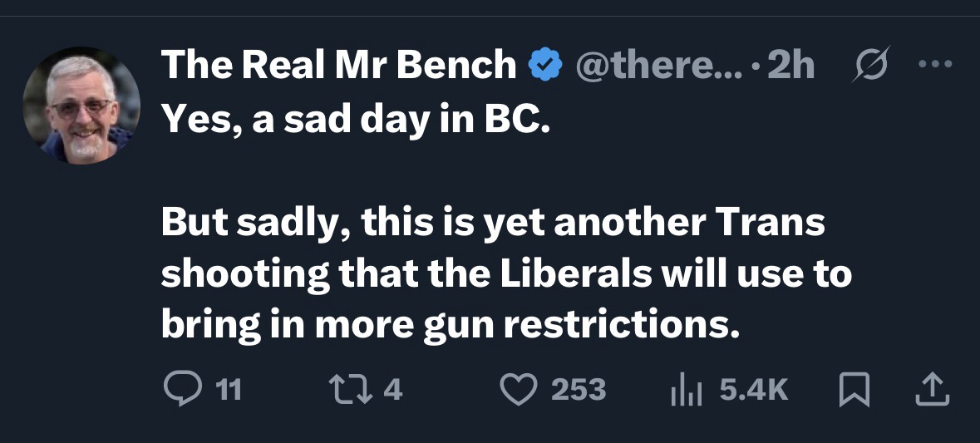The image size is (980, 443).
Task: Open The Real Mr Bench profile name
Action: tap(338, 65)
